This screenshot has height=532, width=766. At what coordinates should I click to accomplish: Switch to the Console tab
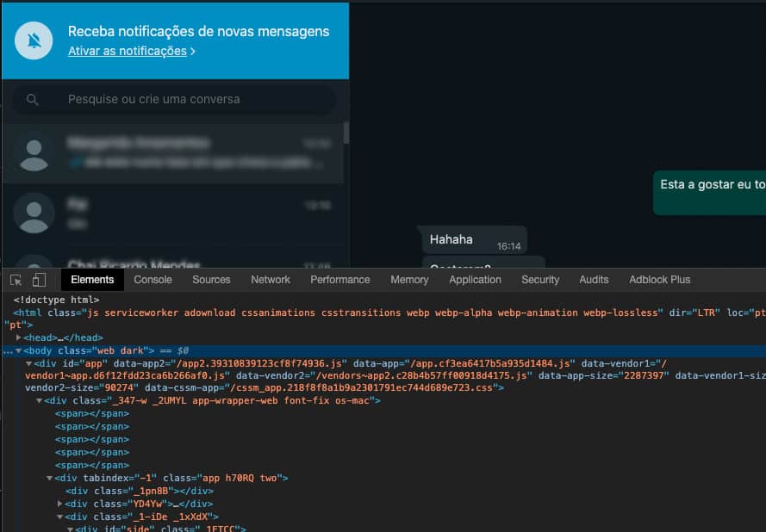pos(153,279)
